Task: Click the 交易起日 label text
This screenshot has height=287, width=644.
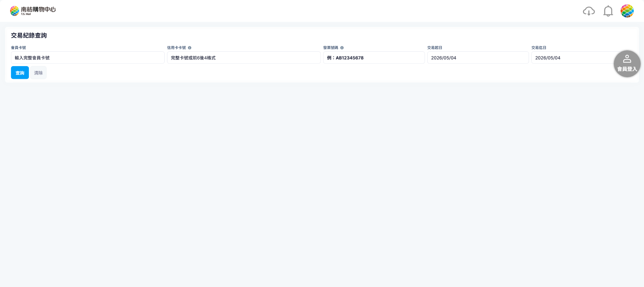Action: pyautogui.click(x=435, y=48)
